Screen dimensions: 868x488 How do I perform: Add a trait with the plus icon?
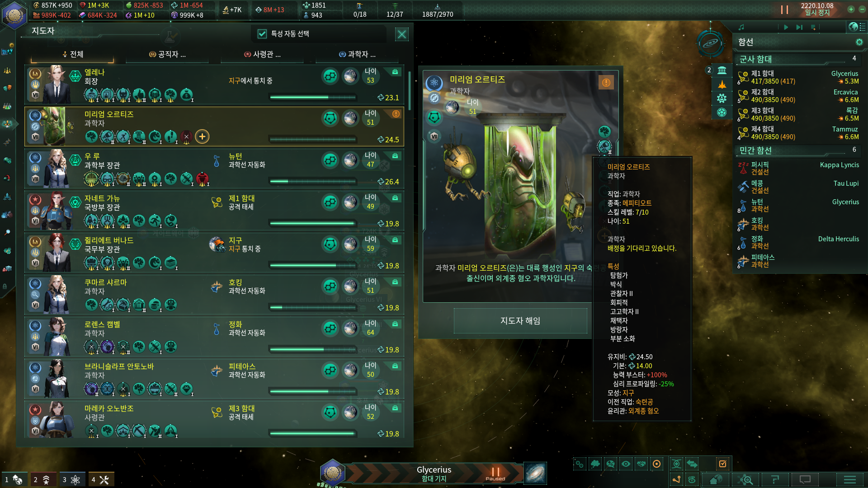[x=202, y=136]
